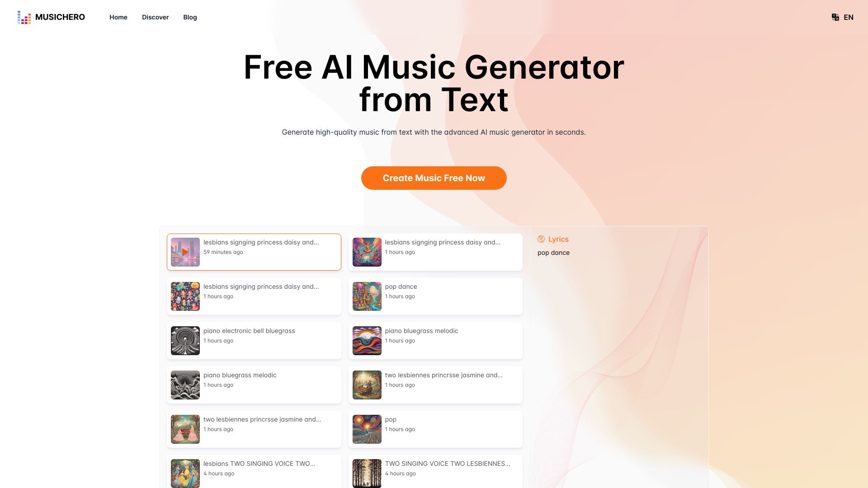Screen dimensions: 868x488
Task: Click the abstract spiral album artwork icon
Action: pos(185,340)
